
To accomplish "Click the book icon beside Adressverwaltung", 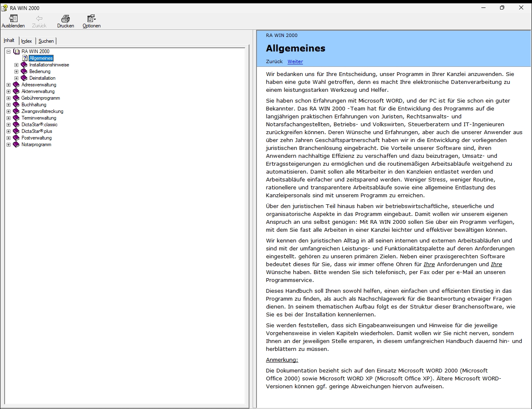I will (16, 85).
